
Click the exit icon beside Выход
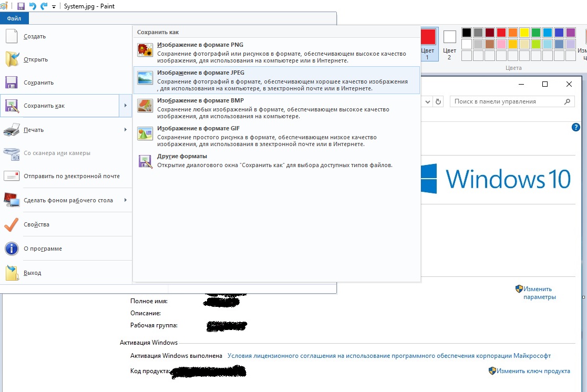coord(12,273)
